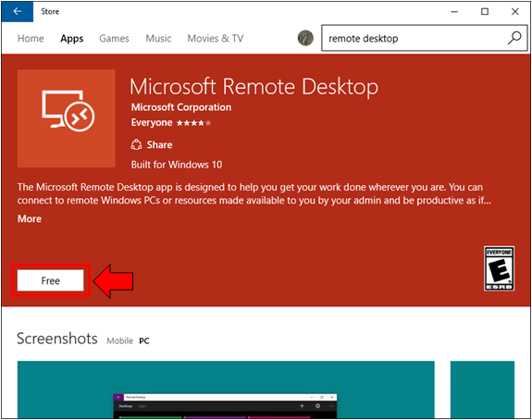Switch to the Music tab
The height and width of the screenshot is (420, 532).
[158, 38]
